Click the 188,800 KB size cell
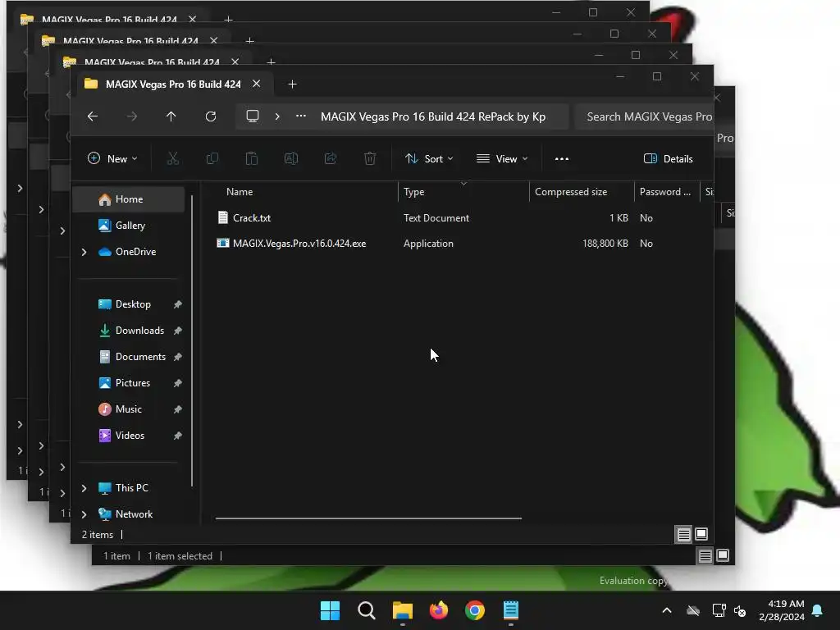 tap(605, 243)
